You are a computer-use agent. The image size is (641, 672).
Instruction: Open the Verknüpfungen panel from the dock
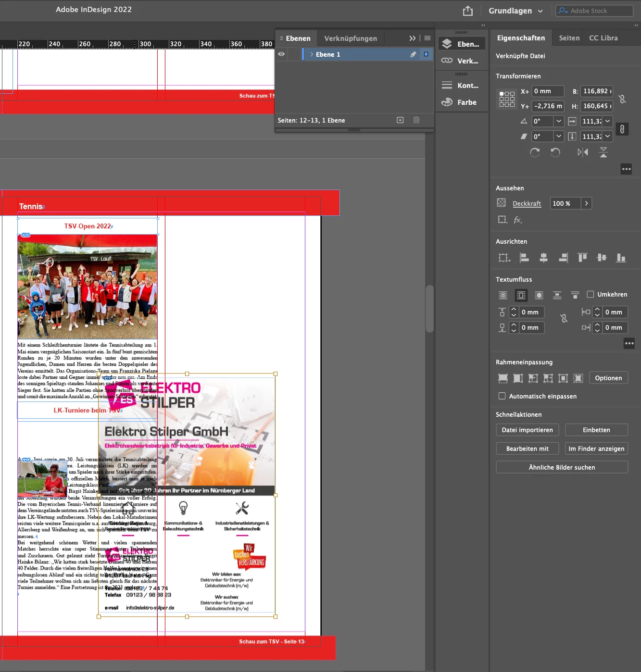click(461, 61)
